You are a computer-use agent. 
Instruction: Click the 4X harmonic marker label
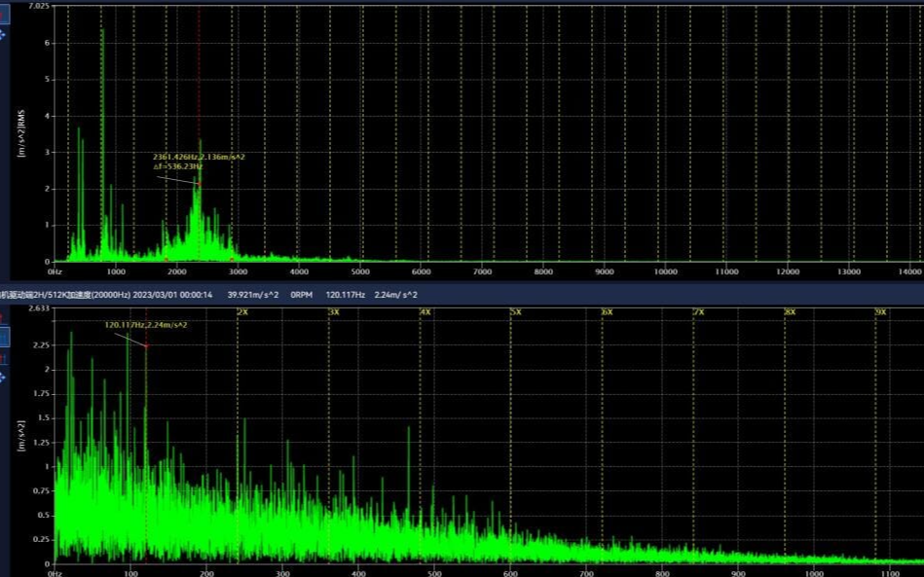(425, 311)
